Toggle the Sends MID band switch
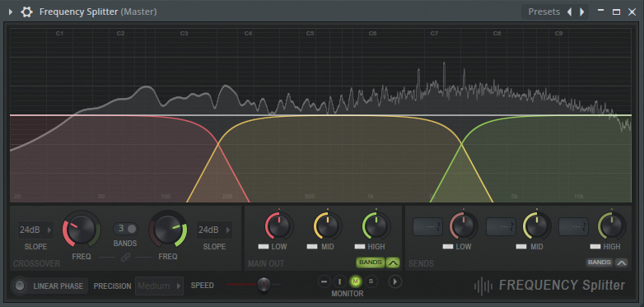 [521, 247]
